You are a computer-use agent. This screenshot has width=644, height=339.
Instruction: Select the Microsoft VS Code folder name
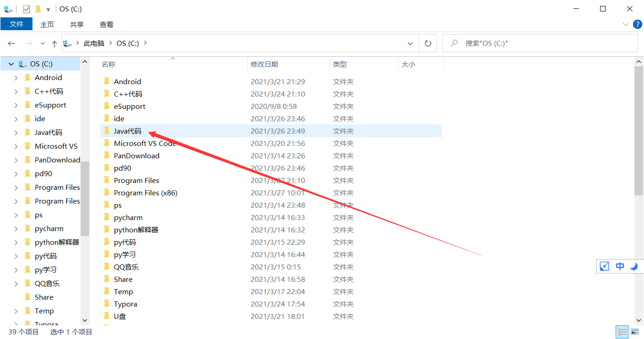coord(145,143)
